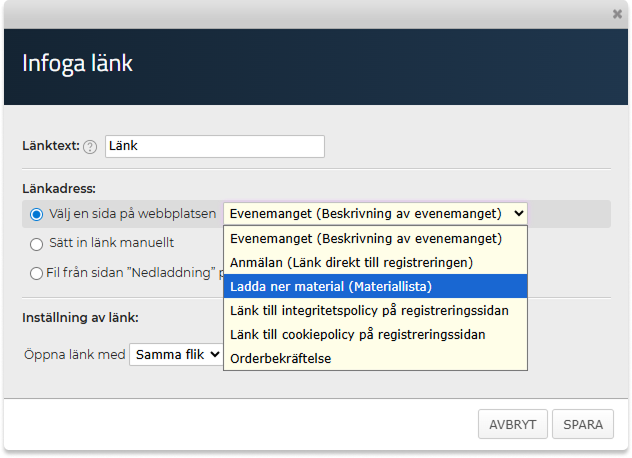Choose 'Ladda ner material (Materiallista)' option
The width and height of the screenshot is (632, 458).
tap(331, 287)
